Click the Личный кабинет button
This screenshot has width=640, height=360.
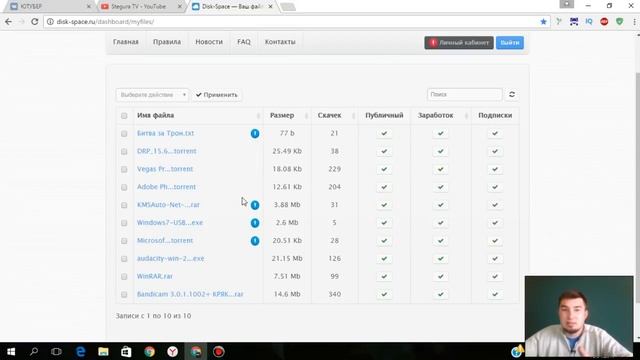click(459, 42)
